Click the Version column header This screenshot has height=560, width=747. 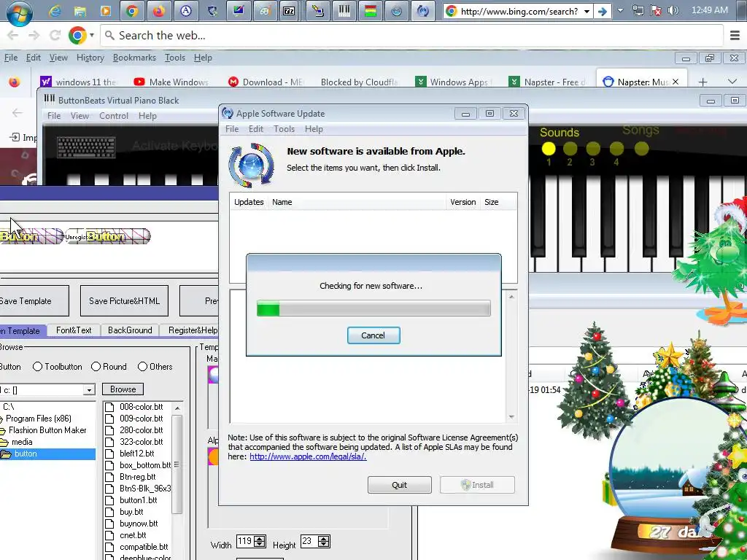[x=462, y=202]
